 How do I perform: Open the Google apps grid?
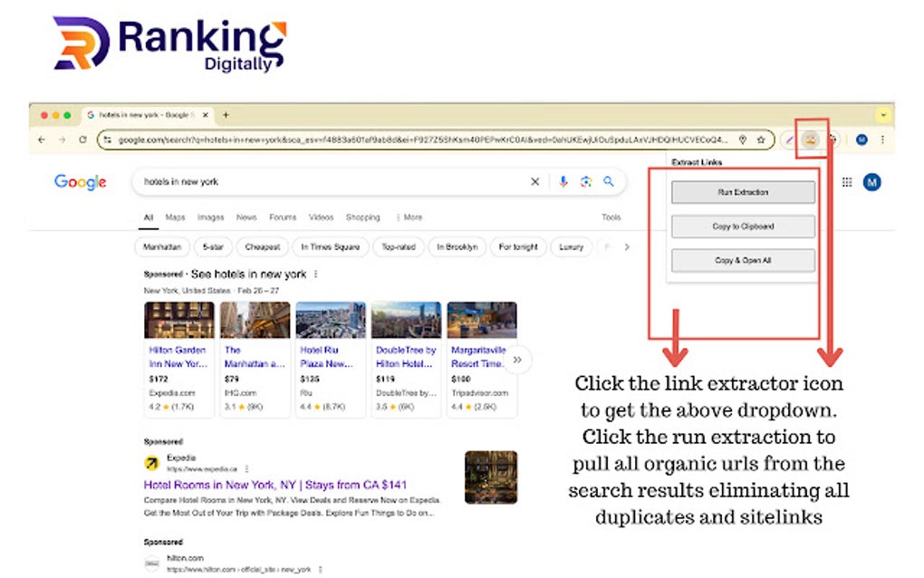tap(847, 181)
